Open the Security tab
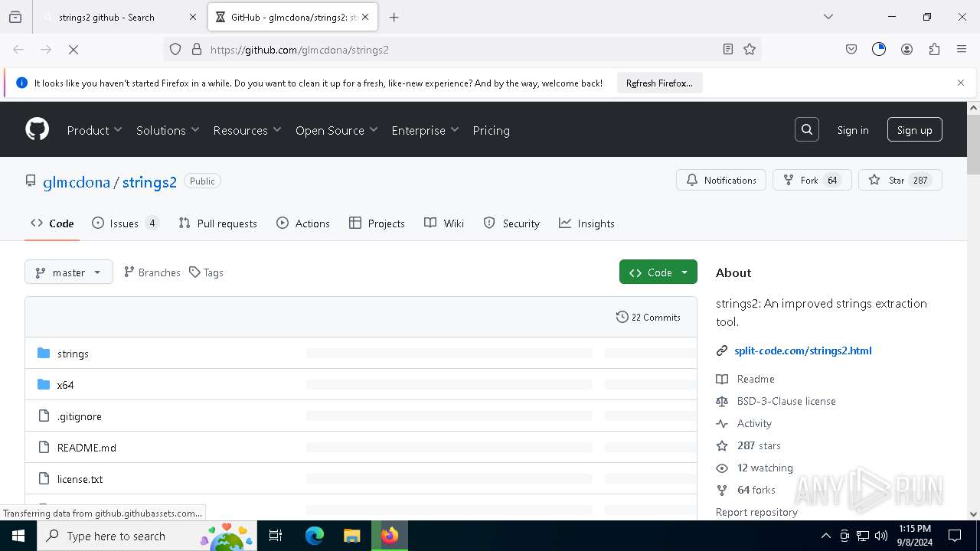The image size is (980, 551). tap(511, 223)
